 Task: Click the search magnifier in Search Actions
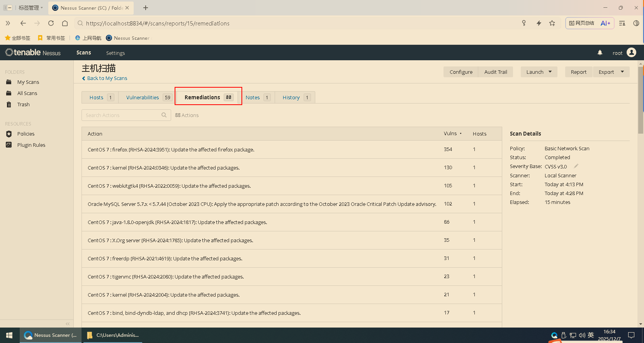point(164,115)
